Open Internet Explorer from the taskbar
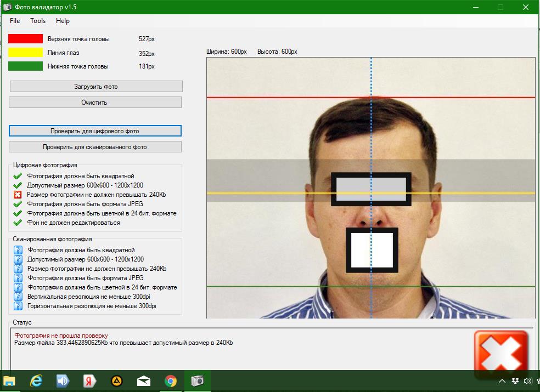 point(36,381)
